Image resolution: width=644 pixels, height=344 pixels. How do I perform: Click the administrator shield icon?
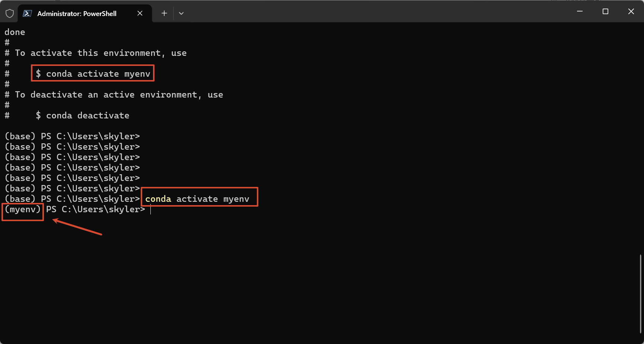point(10,13)
